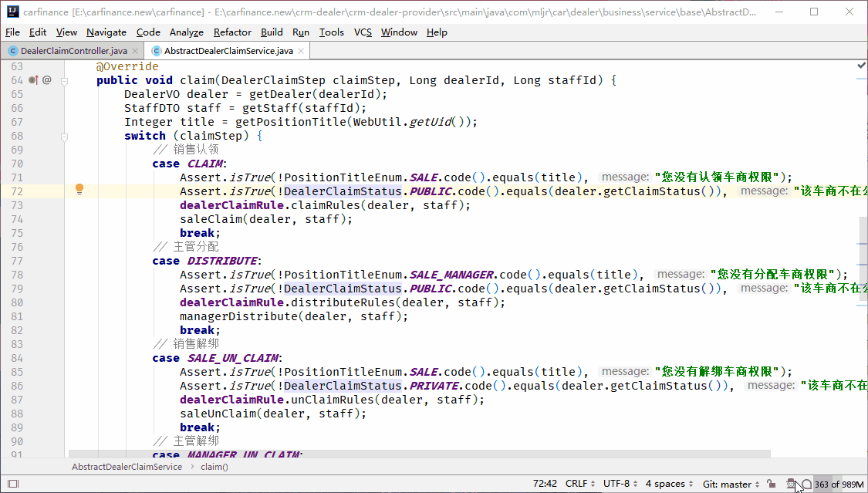This screenshot has height=493, width=868.
Task: Collapse the switch block fold marker at line 68
Action: [65, 136]
